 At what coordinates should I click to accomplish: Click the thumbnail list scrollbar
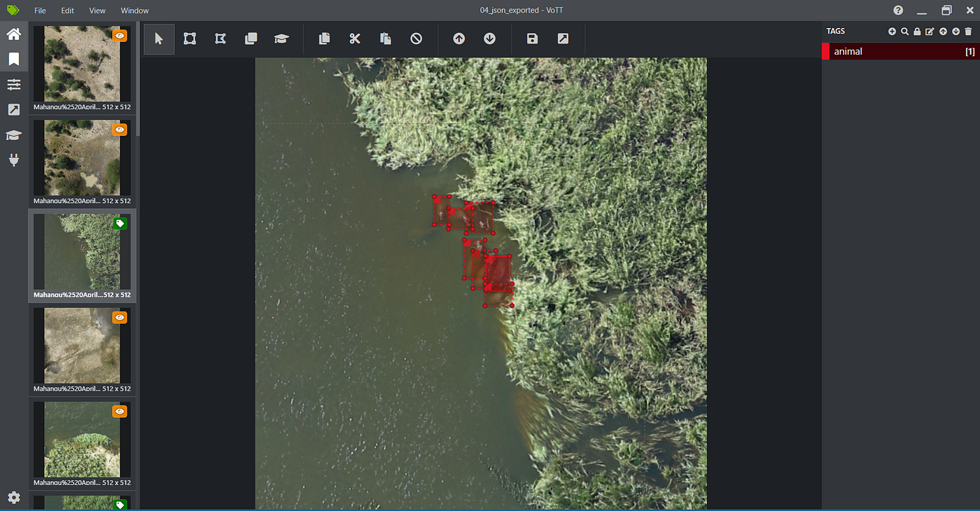pos(138,80)
